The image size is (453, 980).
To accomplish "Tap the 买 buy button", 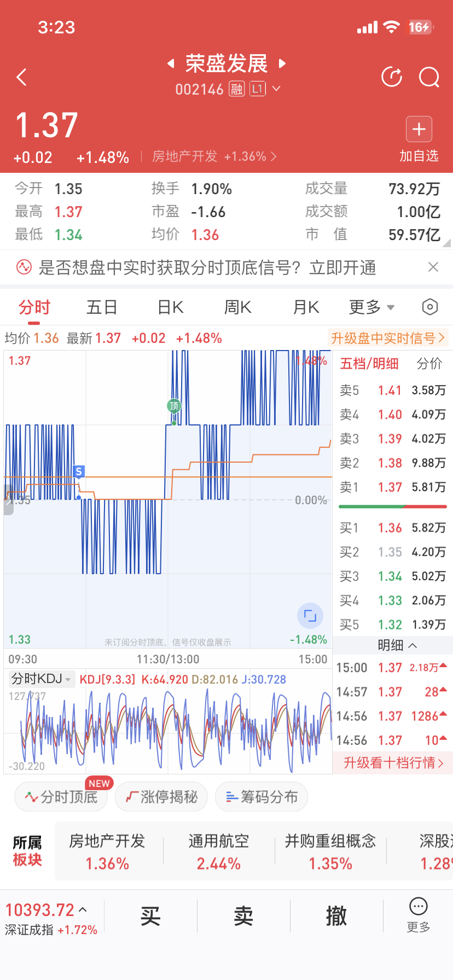I will click(150, 916).
